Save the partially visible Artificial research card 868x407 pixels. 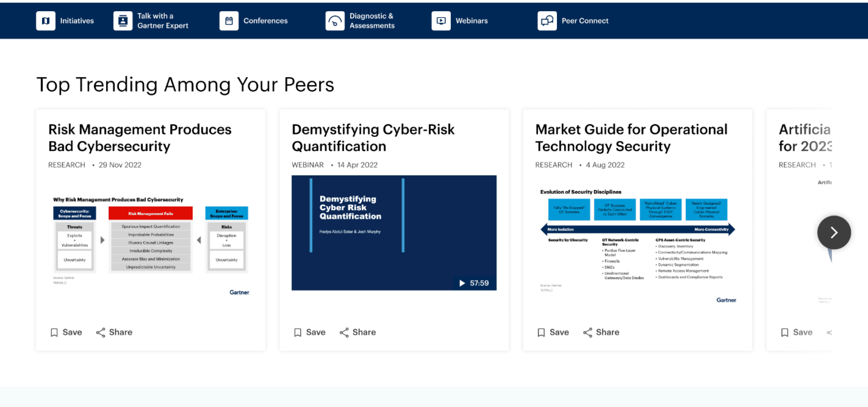tap(797, 332)
